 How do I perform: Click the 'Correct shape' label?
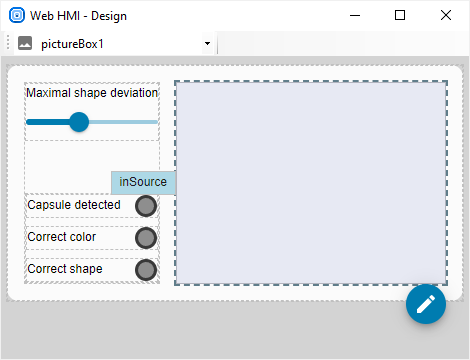(x=65, y=269)
